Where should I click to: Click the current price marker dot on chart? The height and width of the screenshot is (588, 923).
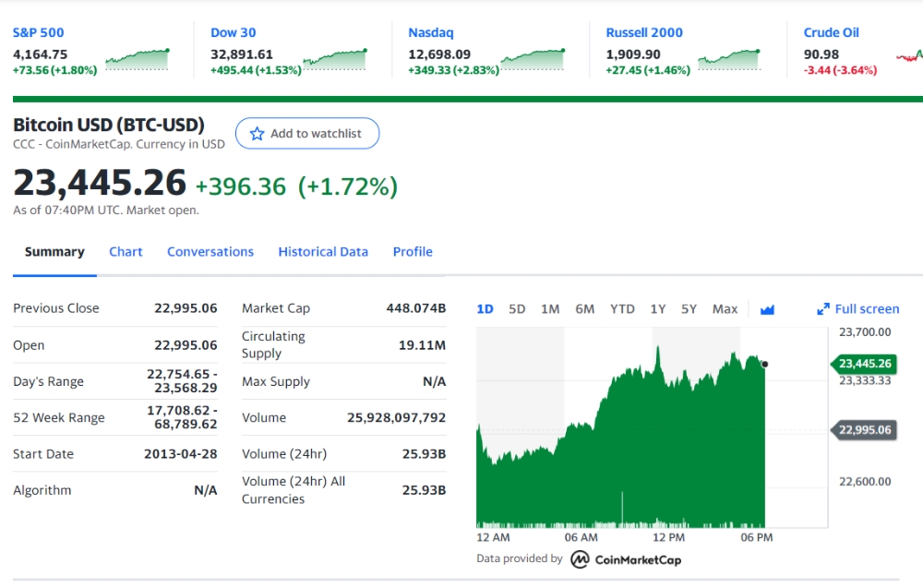[x=764, y=365]
